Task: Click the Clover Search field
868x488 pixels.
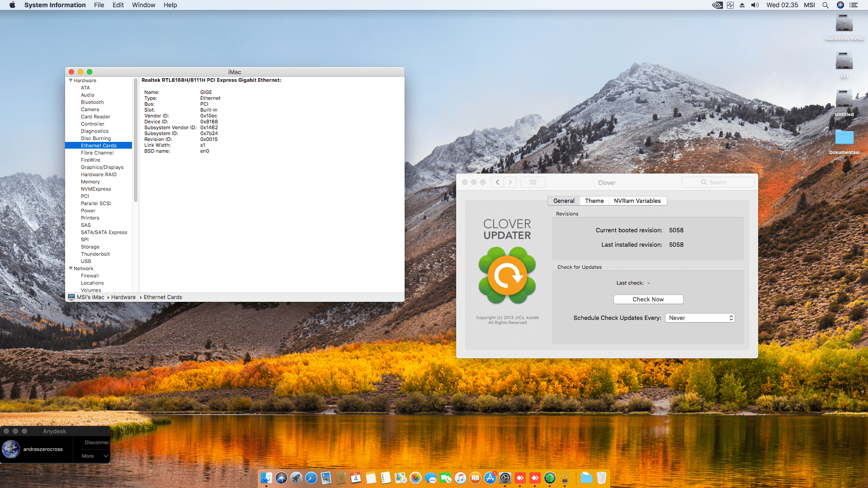Action: (x=718, y=182)
